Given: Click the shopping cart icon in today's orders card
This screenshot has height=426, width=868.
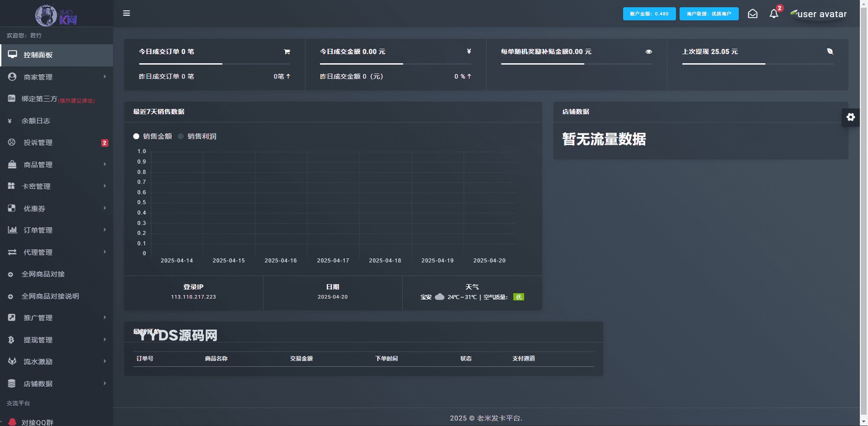Looking at the screenshot, I should pos(286,51).
